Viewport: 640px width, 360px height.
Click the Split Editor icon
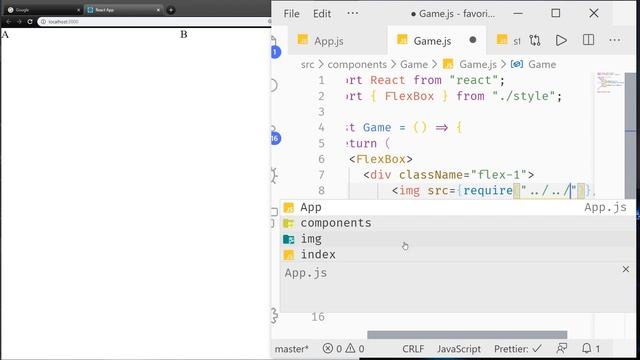[x=588, y=40]
